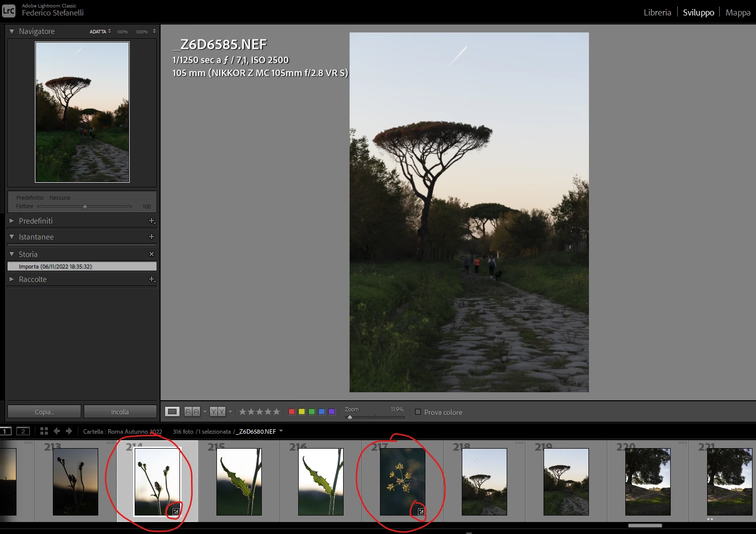Select filmstrip thumbnail 221

coord(730,482)
